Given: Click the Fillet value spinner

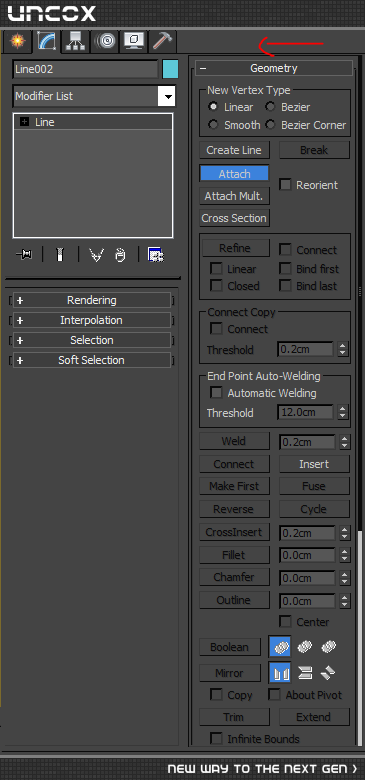Looking at the screenshot, I should pos(345,556).
